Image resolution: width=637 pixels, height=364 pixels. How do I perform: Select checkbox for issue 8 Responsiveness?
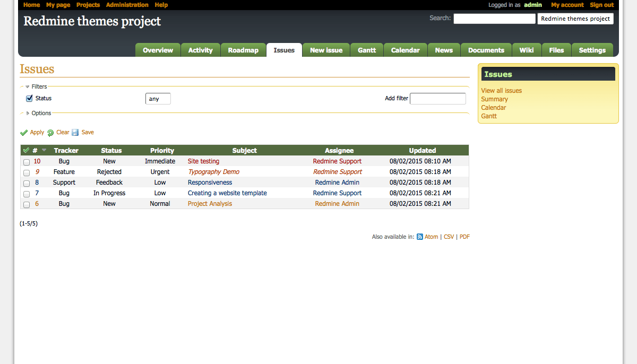point(27,183)
